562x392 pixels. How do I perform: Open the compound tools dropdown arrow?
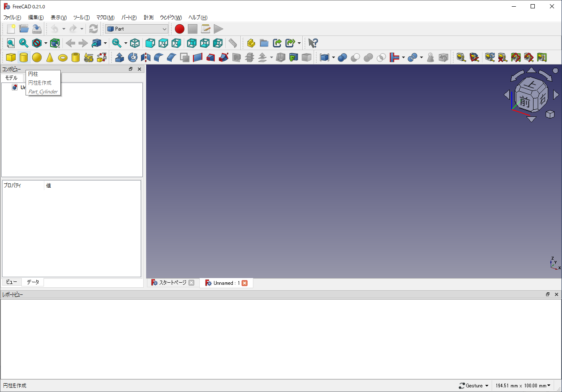[x=333, y=57]
